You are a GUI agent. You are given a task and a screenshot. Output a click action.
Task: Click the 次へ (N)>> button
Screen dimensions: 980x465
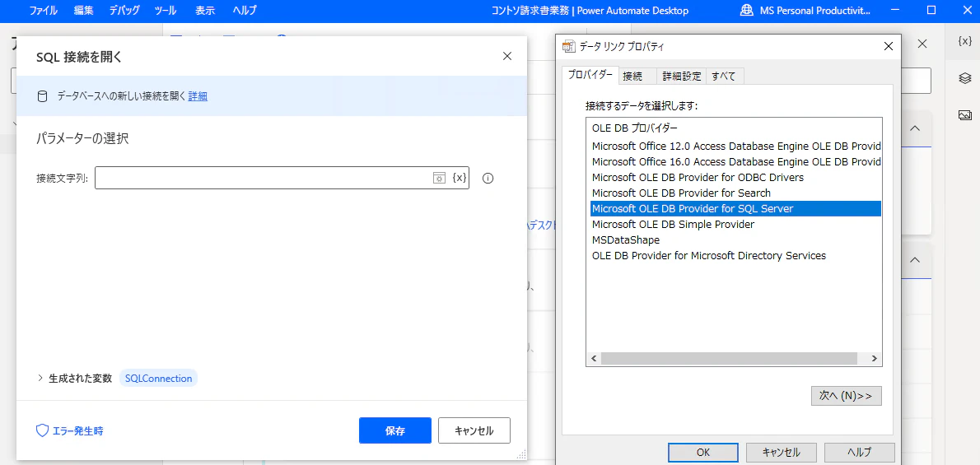(x=847, y=396)
